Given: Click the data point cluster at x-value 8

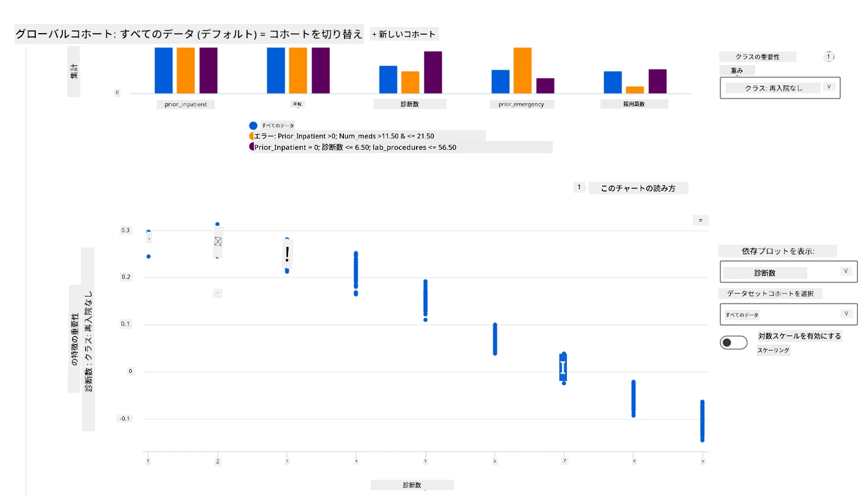Looking at the screenshot, I should [633, 398].
